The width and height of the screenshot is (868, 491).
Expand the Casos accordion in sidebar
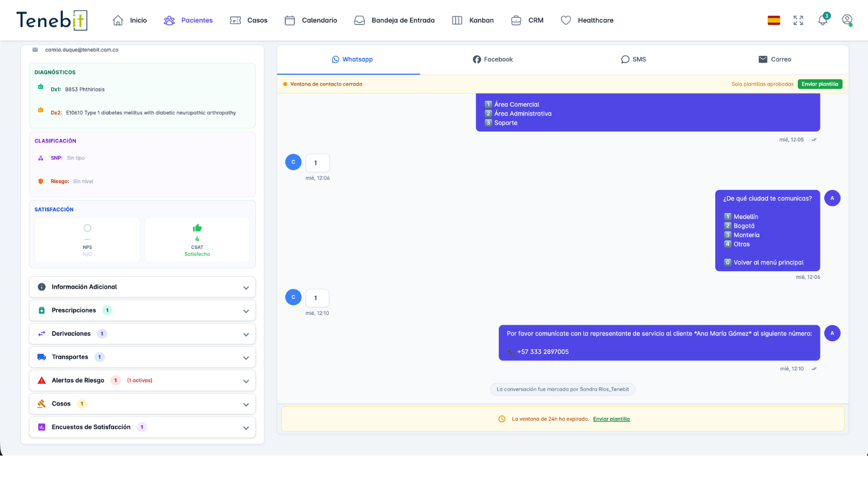[142, 404]
